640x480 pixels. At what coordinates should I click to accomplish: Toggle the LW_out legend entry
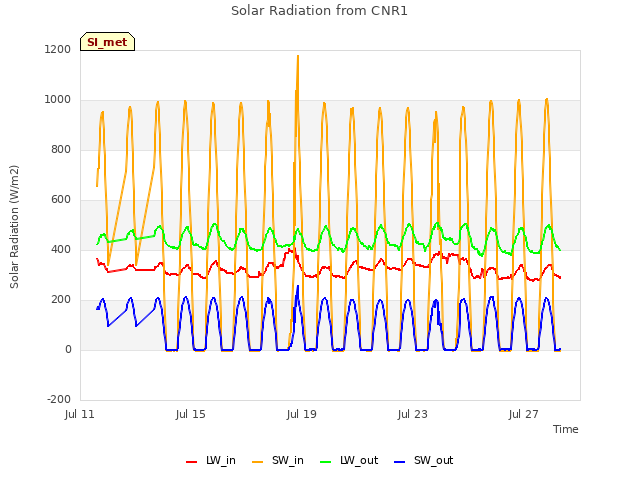pos(349,460)
